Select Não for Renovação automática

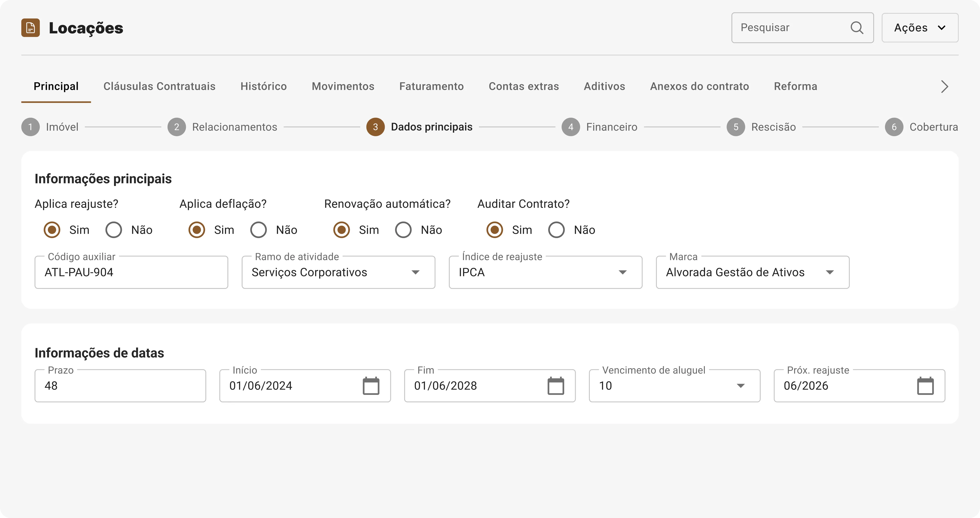(x=403, y=230)
